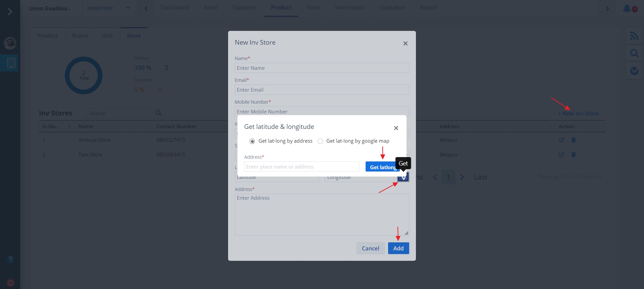644x289 pixels.
Task: Close the Get latitude & longitude popup
Action: 396,128
